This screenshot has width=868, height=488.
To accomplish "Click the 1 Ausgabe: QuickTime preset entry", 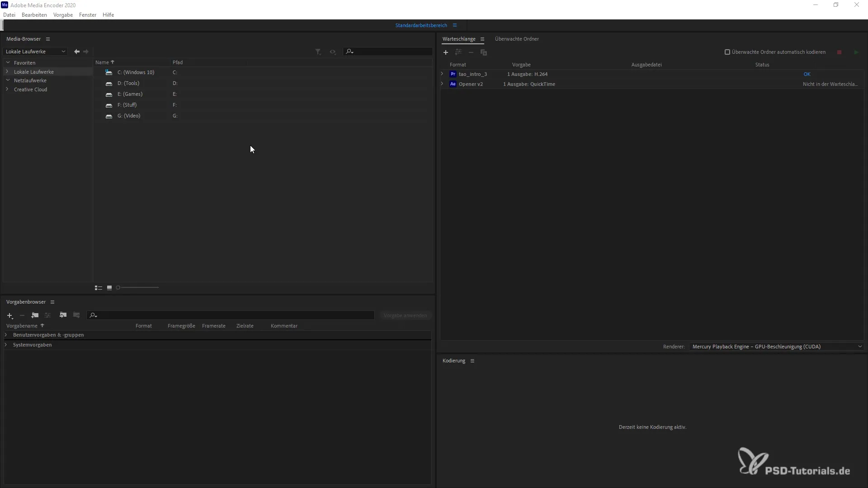I will (x=529, y=84).
